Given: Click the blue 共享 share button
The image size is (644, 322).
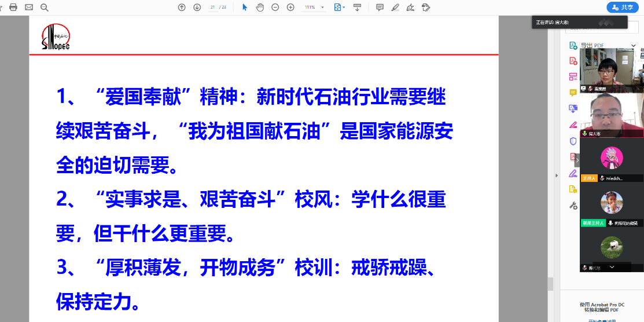Looking at the screenshot, I should pyautogui.click(x=622, y=8).
